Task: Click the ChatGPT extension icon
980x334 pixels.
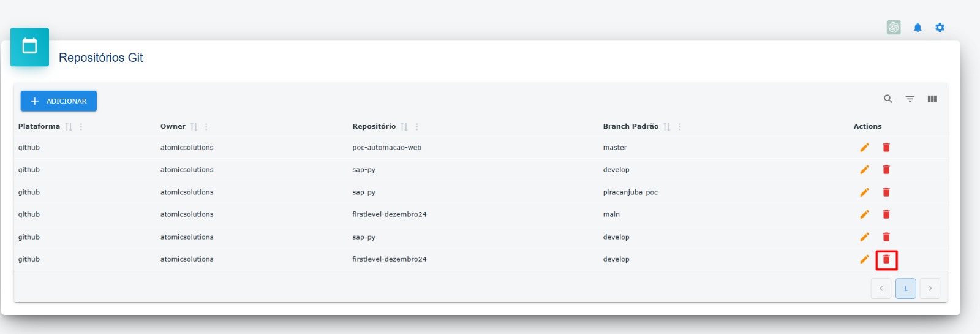Action: click(x=894, y=28)
